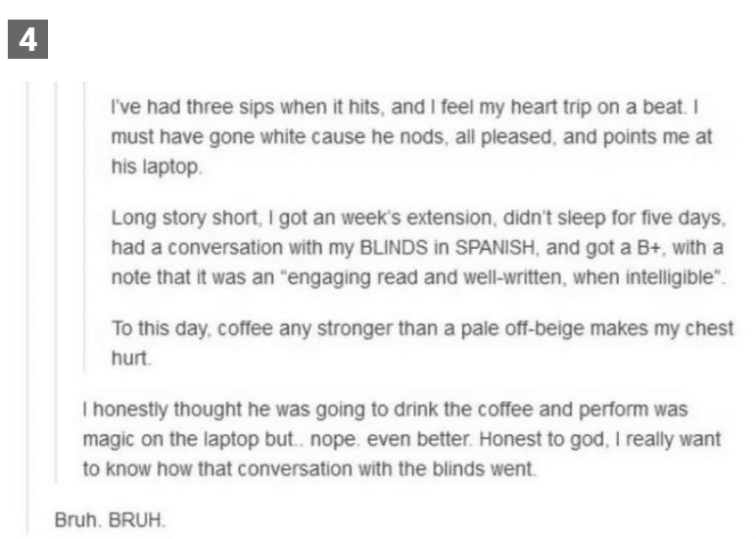This screenshot has width=756, height=539.
Task: Click 'Honest to god, I really want' sentence
Action: tap(600, 439)
